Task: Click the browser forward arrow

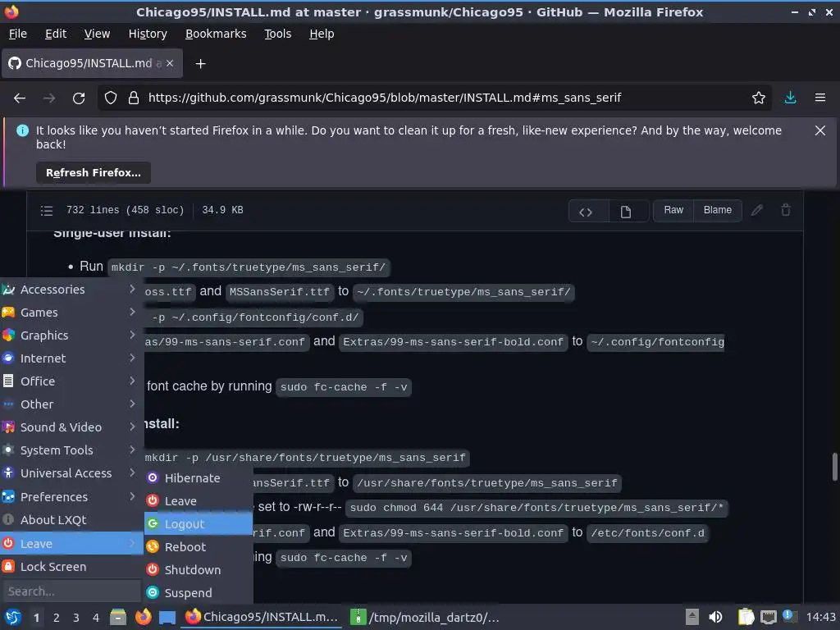Action: point(49,98)
